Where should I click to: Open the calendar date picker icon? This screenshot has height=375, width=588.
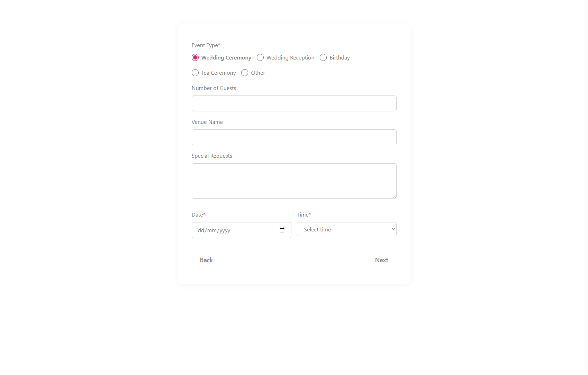pyautogui.click(x=282, y=230)
